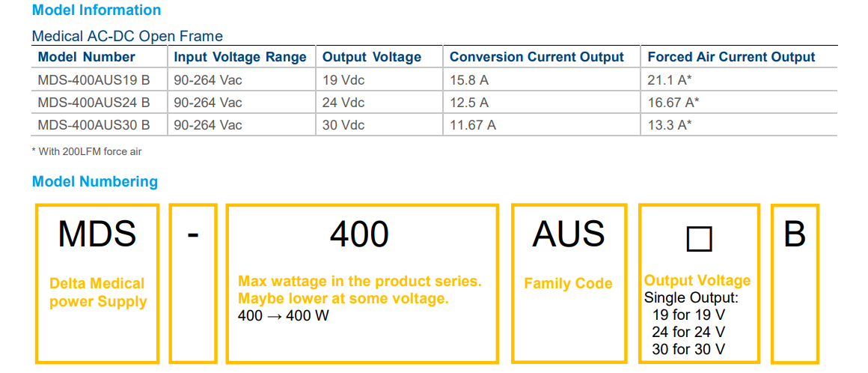Select the Medical AC-DC Open Frame title
Viewport: 868px width, 373px height.
(x=127, y=36)
